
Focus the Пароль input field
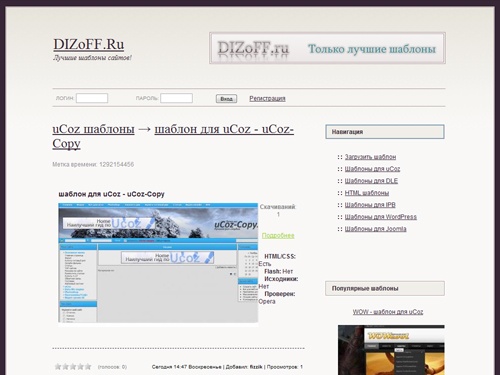pyautogui.click(x=176, y=98)
